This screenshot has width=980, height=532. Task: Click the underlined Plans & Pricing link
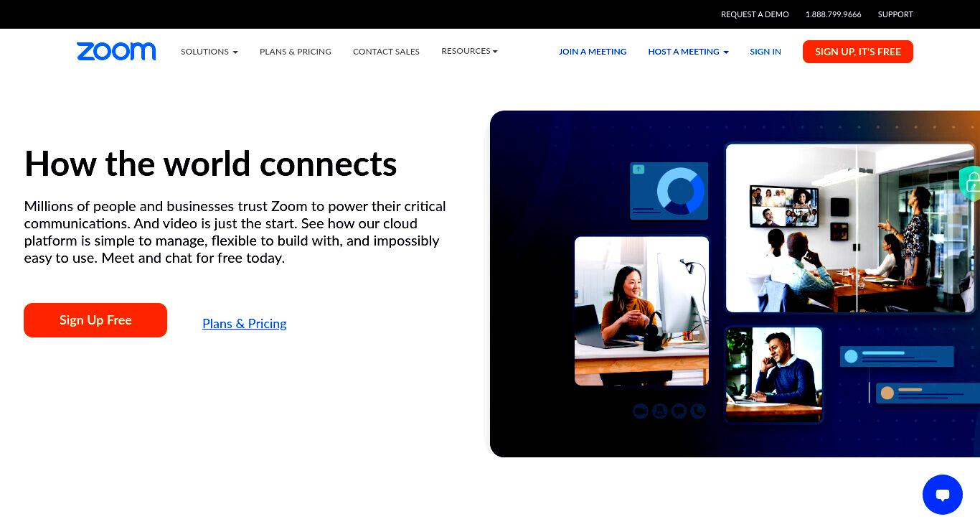(x=245, y=324)
